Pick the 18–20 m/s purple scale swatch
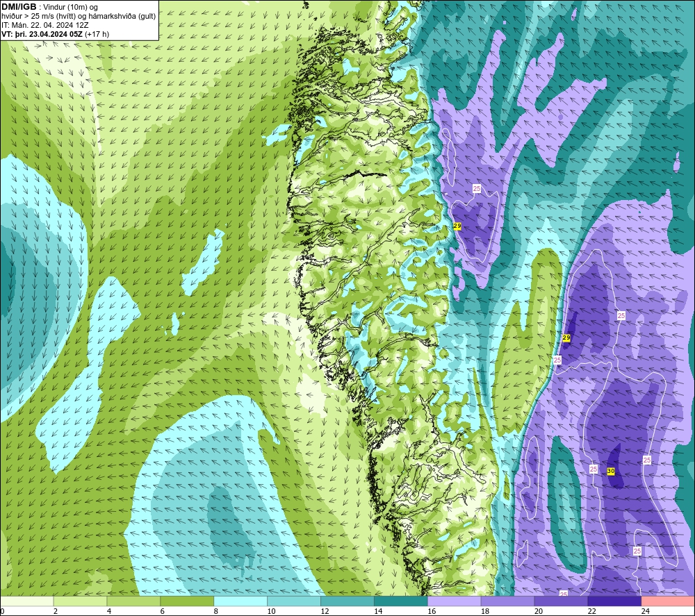The width and height of the screenshot is (695, 616). click(x=507, y=601)
